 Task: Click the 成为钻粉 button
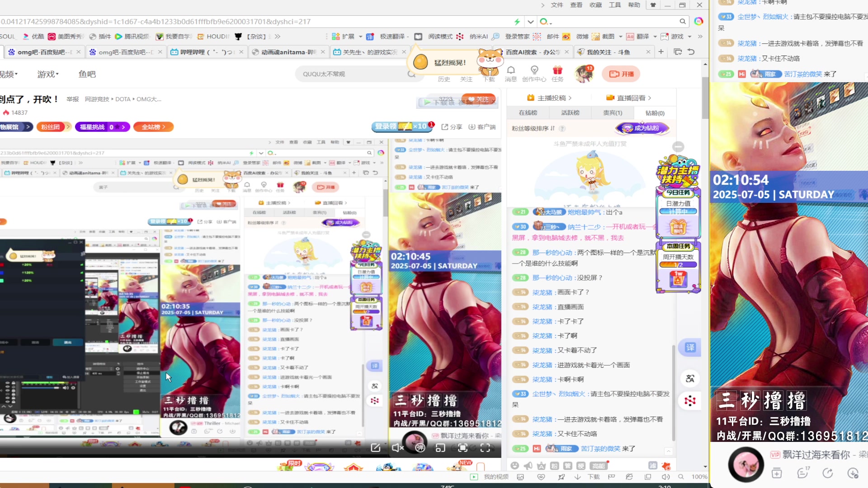642,128
